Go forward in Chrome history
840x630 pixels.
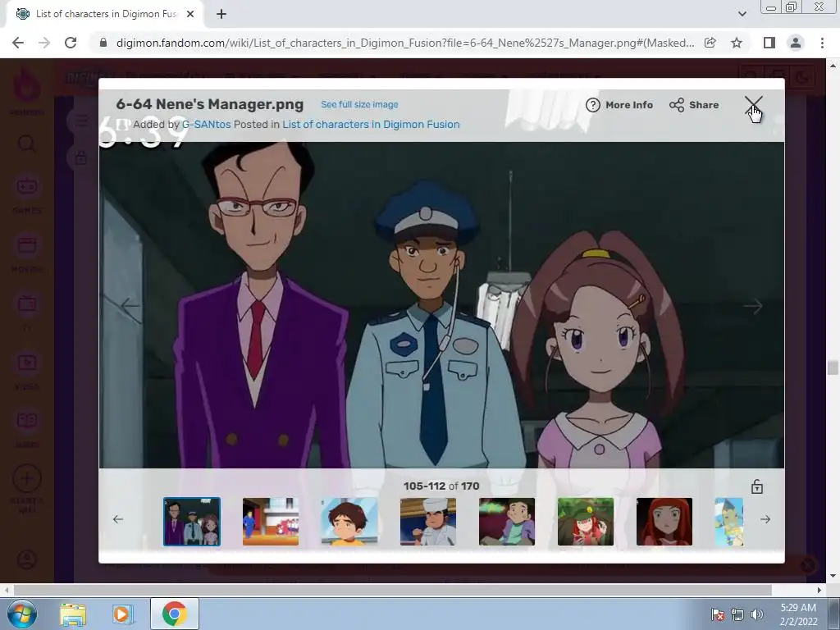[44, 43]
